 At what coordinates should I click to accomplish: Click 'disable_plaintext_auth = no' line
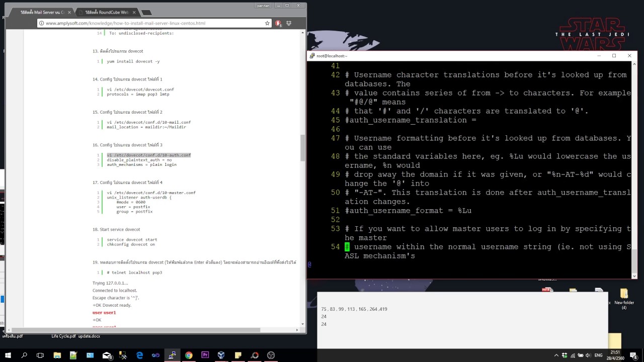click(139, 160)
